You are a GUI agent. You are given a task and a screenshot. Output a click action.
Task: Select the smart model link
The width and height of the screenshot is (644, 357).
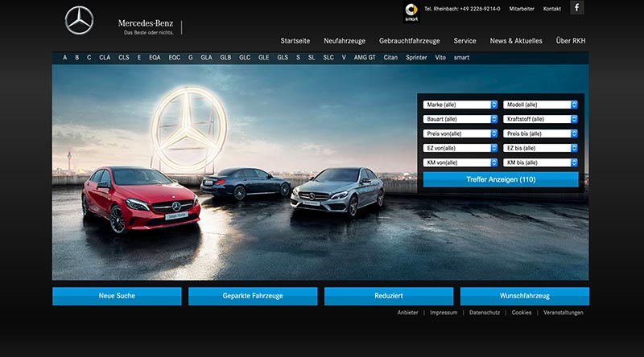coord(461,57)
